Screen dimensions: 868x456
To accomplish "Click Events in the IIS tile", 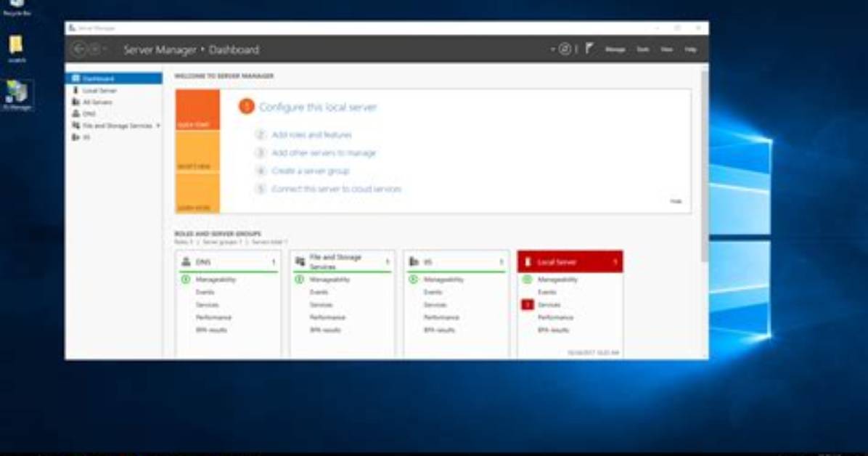I will point(433,292).
